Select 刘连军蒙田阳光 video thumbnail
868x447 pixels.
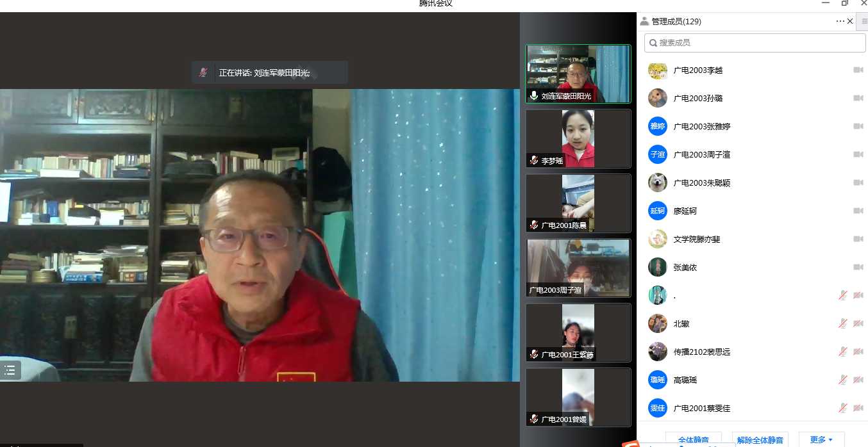pos(578,74)
